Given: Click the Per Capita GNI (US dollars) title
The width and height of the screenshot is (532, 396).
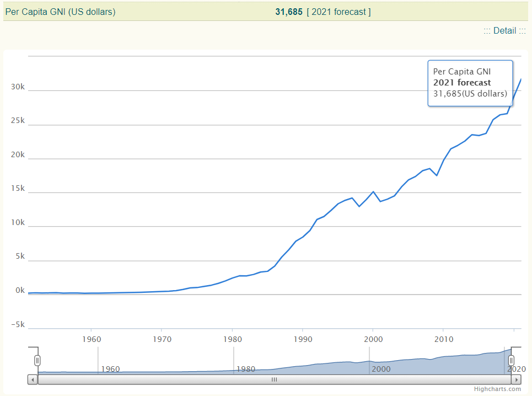Looking at the screenshot, I should click(61, 12).
